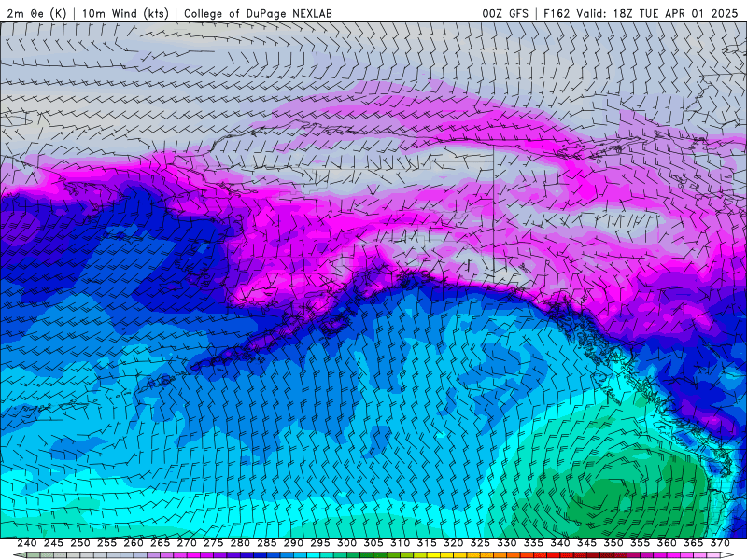Click the 240 value on the legend scale

point(27,543)
